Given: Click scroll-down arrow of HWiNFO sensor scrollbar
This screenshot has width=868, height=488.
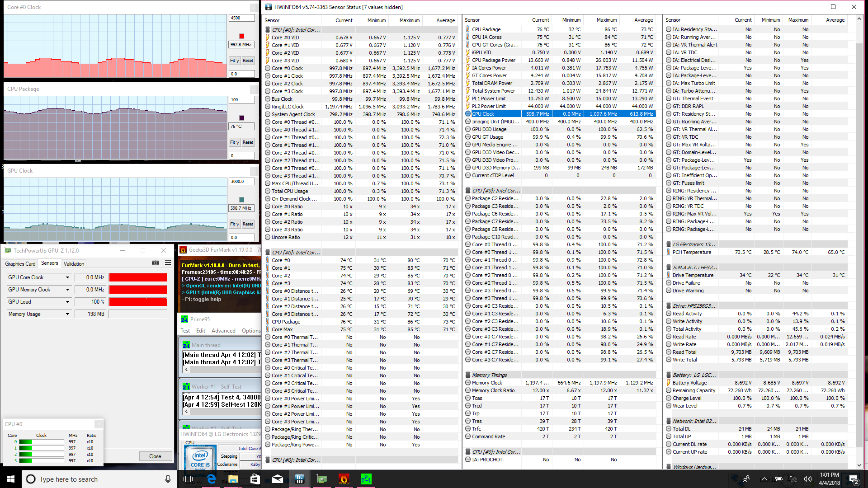Looking at the screenshot, I should coord(859,465).
